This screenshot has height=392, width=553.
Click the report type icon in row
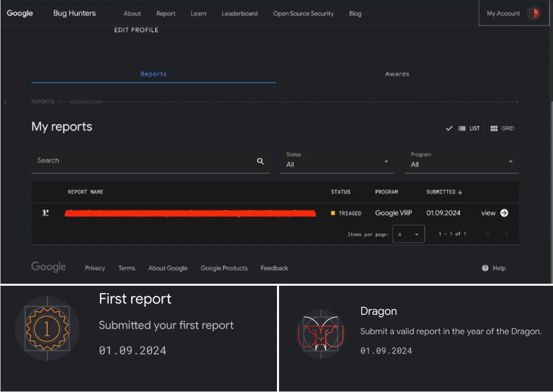[x=45, y=213]
